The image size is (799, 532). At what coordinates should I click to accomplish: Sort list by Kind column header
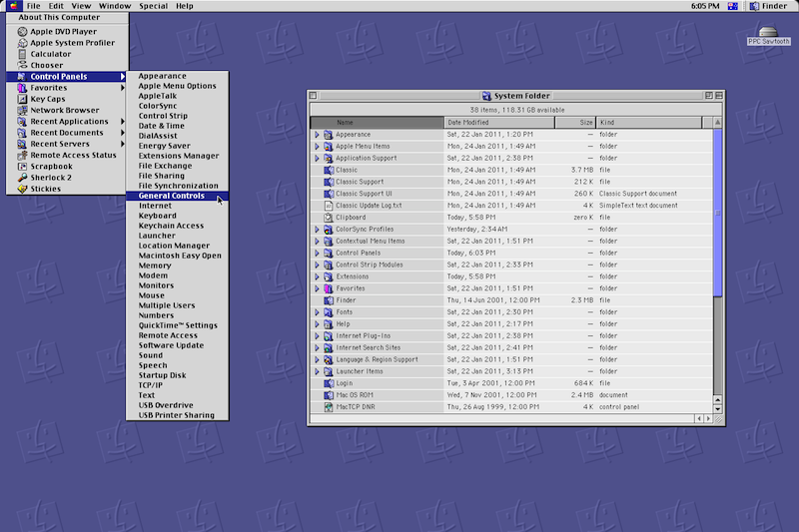point(648,122)
